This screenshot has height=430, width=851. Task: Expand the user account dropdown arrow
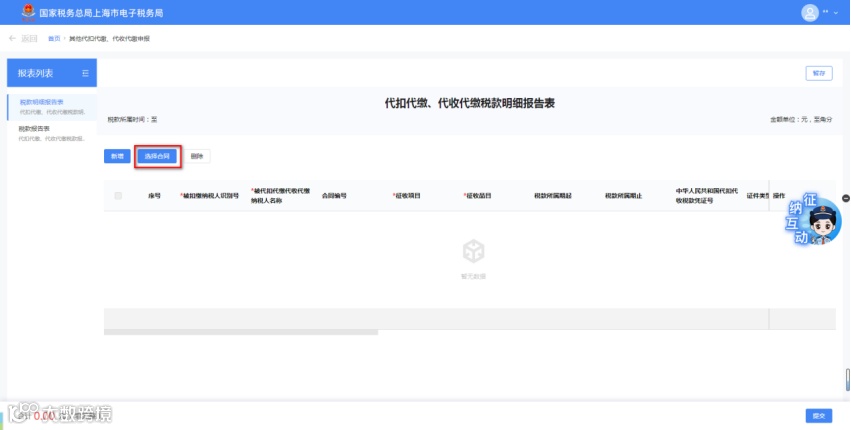[836, 12]
